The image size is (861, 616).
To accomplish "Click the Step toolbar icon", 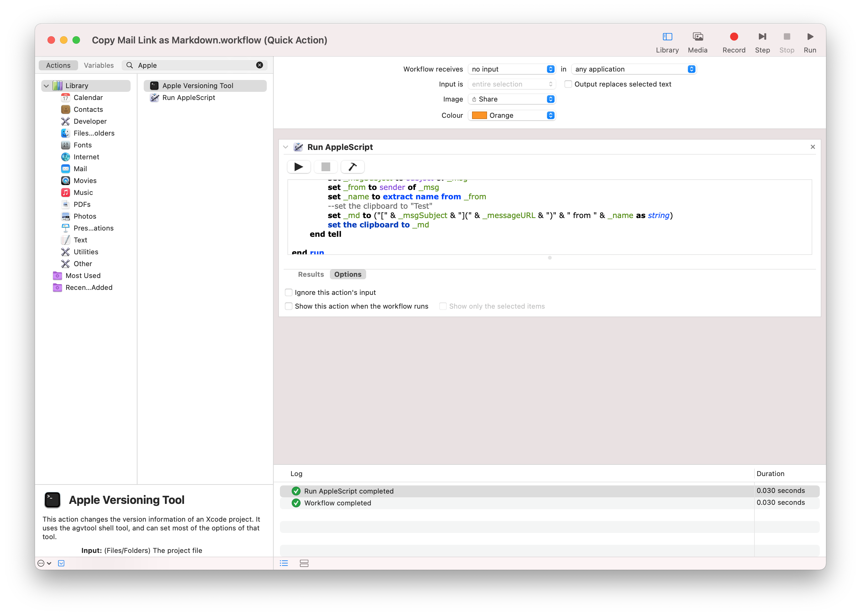I will (762, 37).
